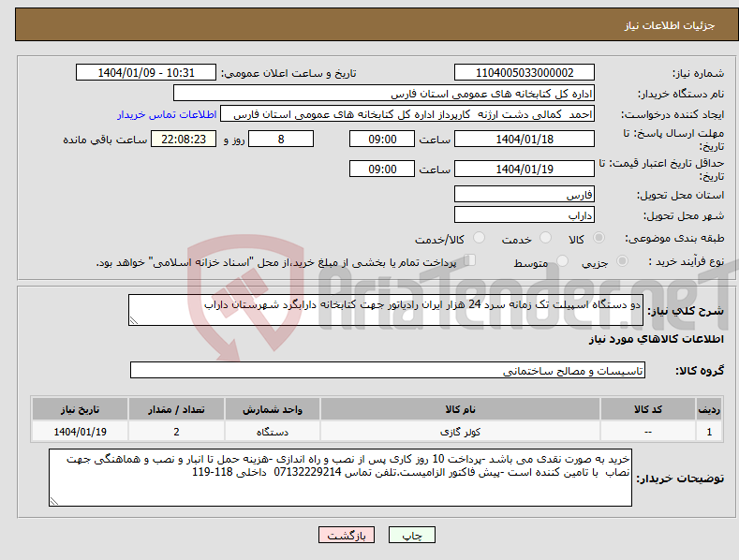Click the row number cell 1

tap(709, 432)
